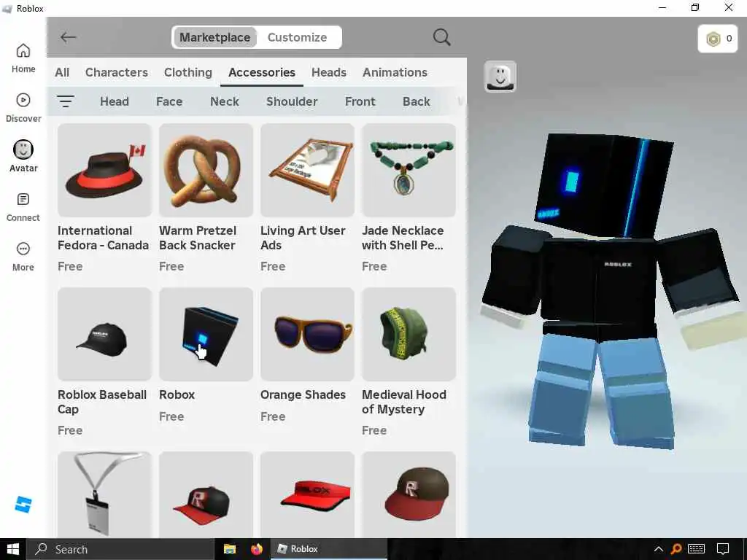Screen dimensions: 747x560
Task: Open the filter options icon
Action: pyautogui.click(x=65, y=101)
